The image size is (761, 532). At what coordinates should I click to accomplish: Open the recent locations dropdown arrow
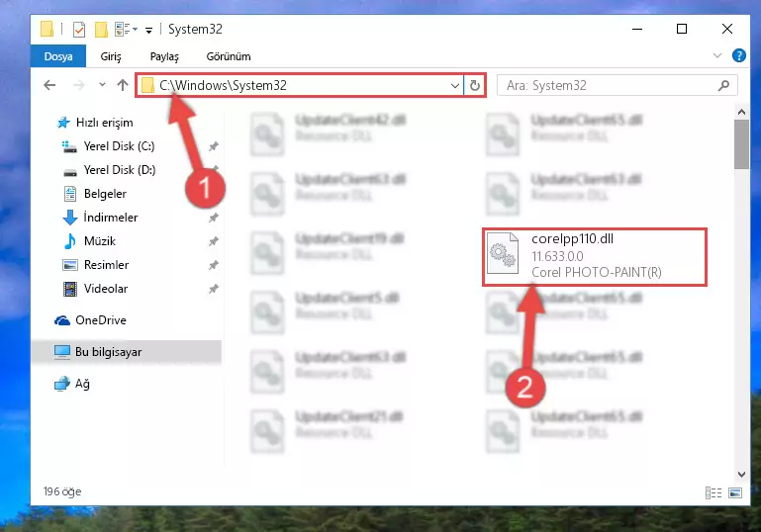(102, 85)
